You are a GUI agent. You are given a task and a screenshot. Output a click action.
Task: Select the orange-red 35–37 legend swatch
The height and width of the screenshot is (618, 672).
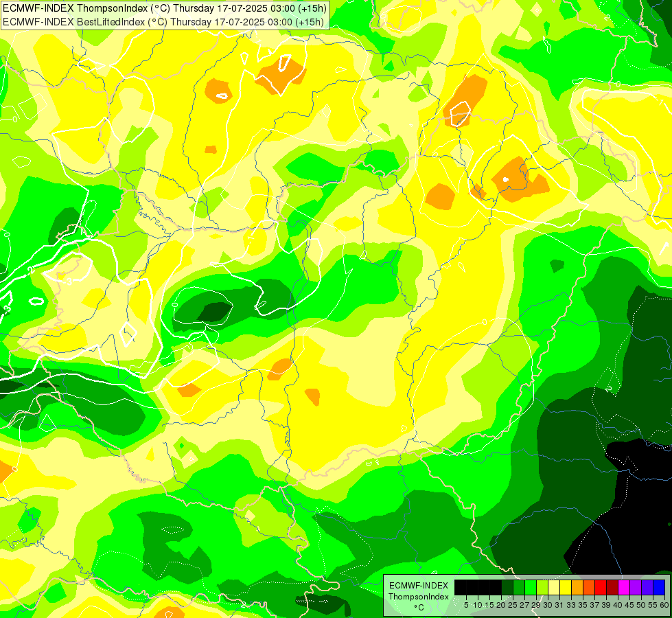click(589, 587)
